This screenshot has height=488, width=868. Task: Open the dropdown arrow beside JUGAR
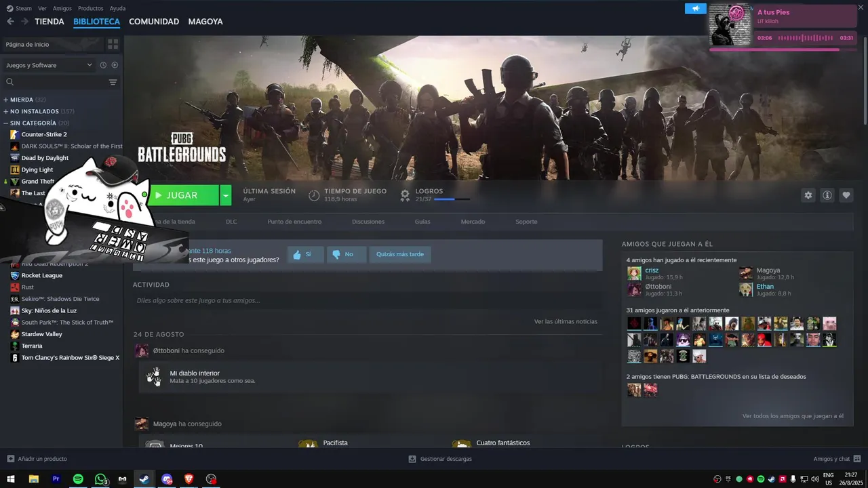226,195
